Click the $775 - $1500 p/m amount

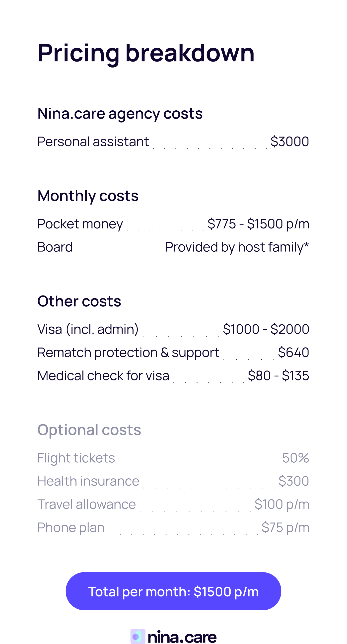258,223
